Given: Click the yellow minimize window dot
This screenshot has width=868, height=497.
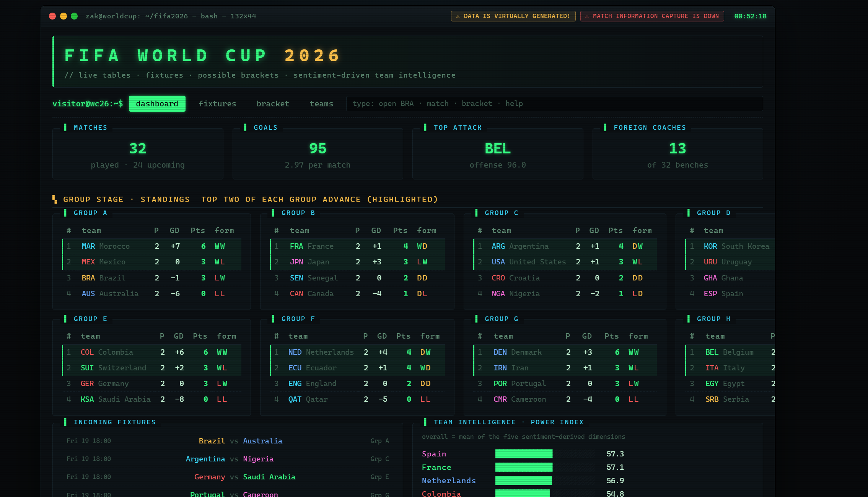Looking at the screenshot, I should pos(64,16).
